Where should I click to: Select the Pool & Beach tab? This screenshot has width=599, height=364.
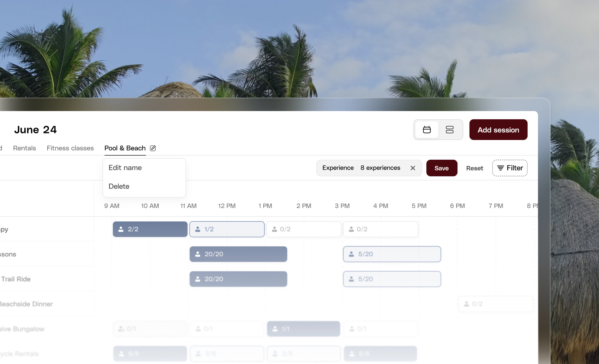[125, 148]
